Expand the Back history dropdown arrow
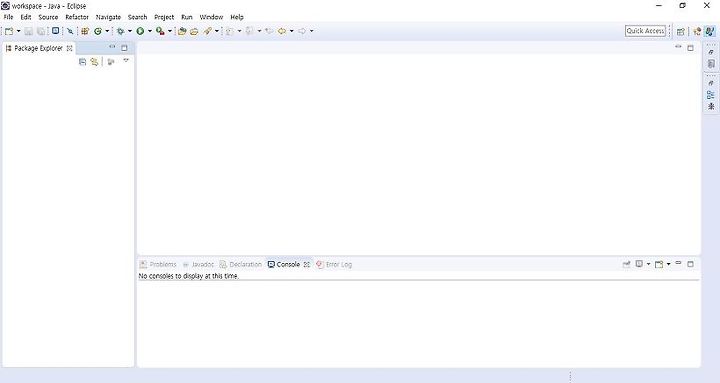Viewport: 720px width, 383px height. pyautogui.click(x=292, y=31)
